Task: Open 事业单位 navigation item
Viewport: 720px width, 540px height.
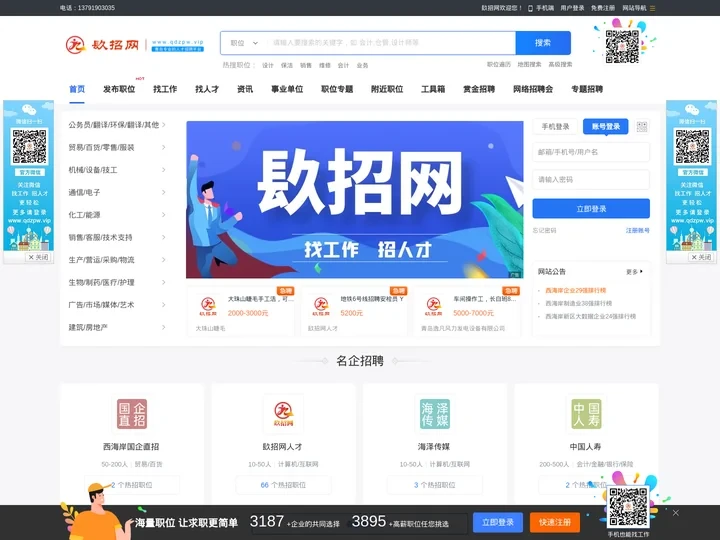Action: point(287,89)
